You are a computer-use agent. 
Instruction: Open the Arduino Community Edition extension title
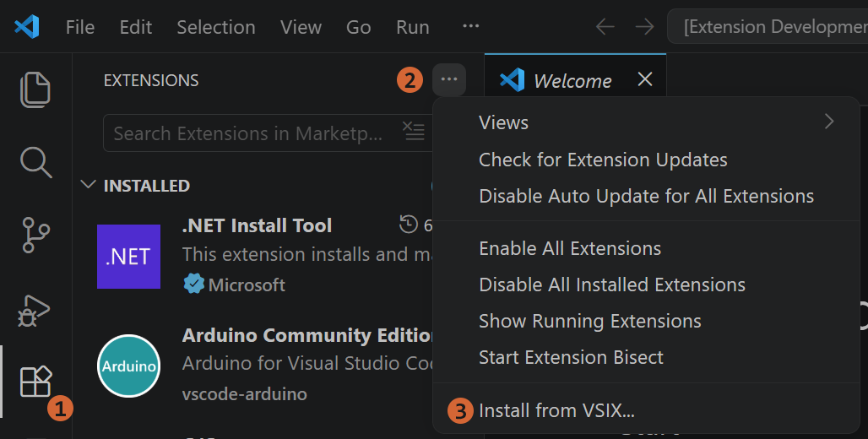point(307,335)
